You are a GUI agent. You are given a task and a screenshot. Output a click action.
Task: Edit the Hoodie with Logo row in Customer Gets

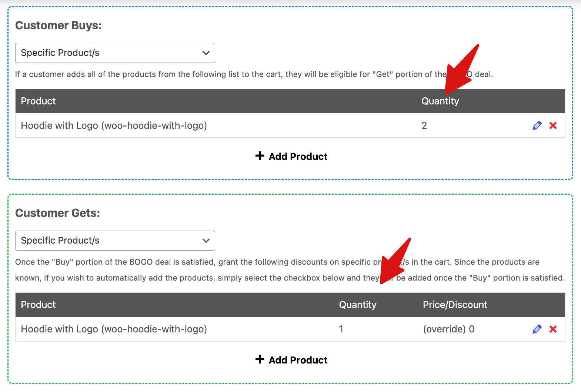click(x=537, y=329)
